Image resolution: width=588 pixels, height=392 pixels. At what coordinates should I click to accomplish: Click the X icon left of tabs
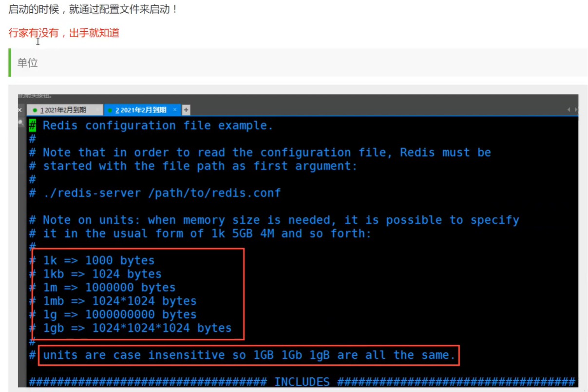20,110
